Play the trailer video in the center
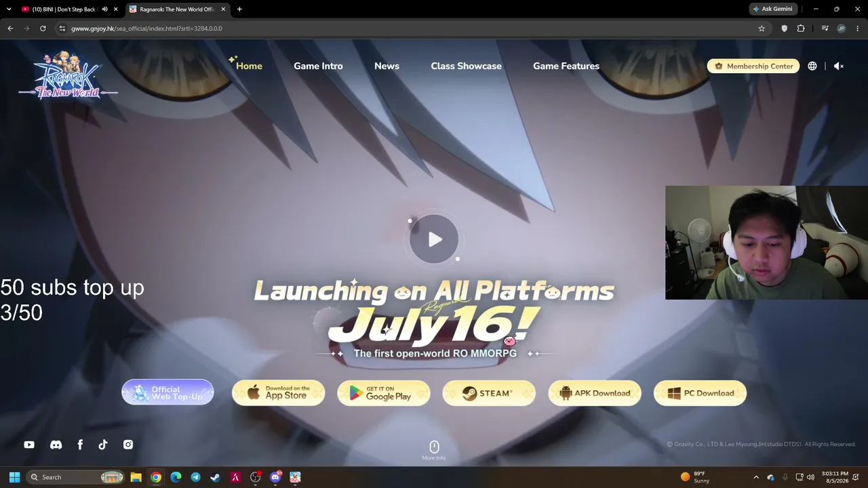Viewport: 868px width, 488px height. coord(434,239)
